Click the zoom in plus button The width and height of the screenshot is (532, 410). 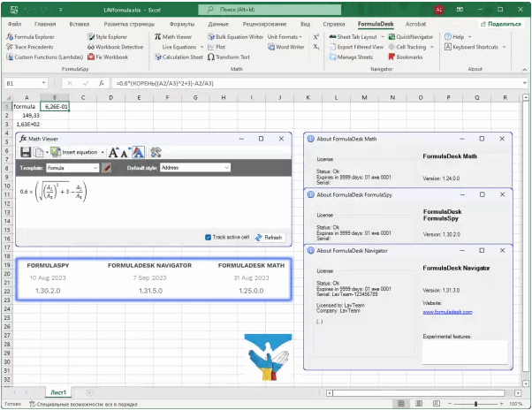pos(501,404)
